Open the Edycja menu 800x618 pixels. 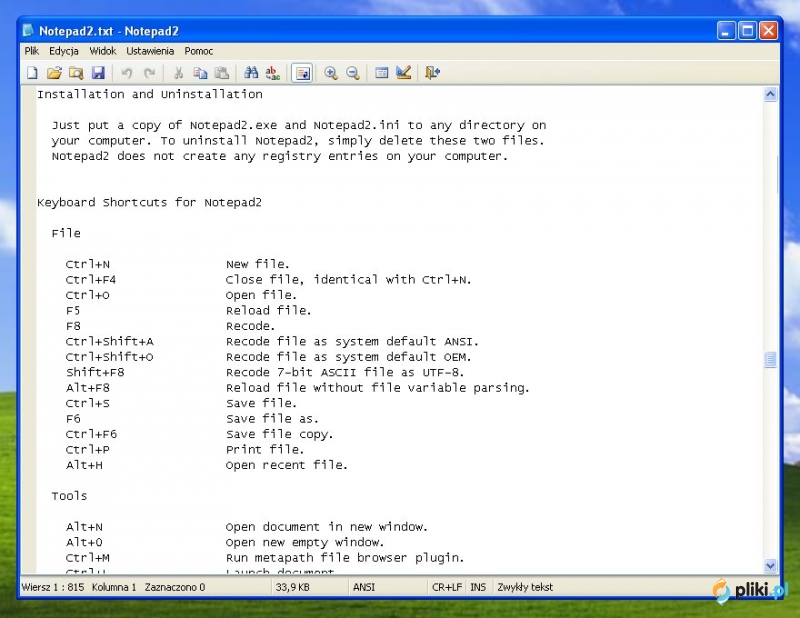click(64, 51)
